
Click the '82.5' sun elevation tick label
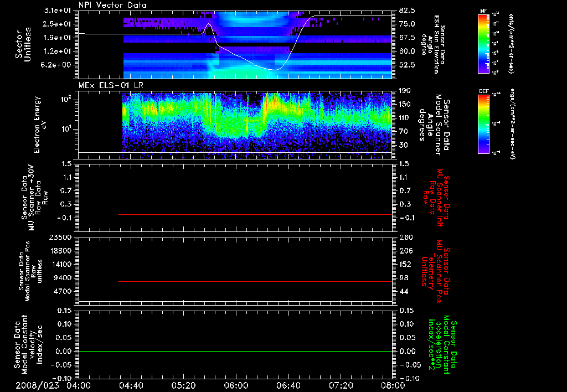click(408, 11)
